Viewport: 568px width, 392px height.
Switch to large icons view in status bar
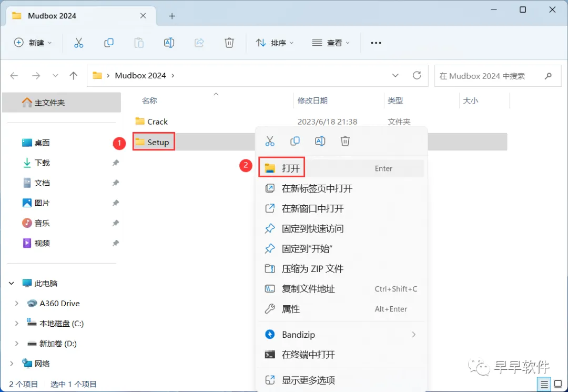[558, 385]
